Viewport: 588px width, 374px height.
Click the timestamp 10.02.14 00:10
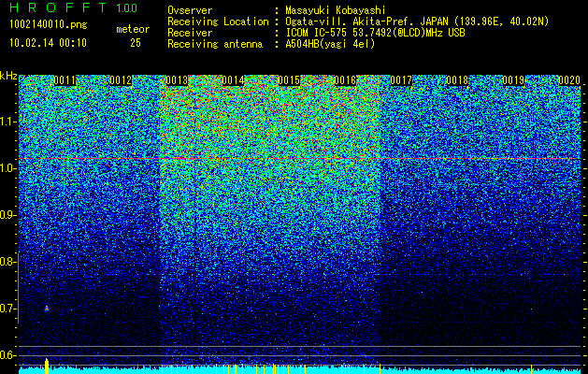(x=48, y=43)
